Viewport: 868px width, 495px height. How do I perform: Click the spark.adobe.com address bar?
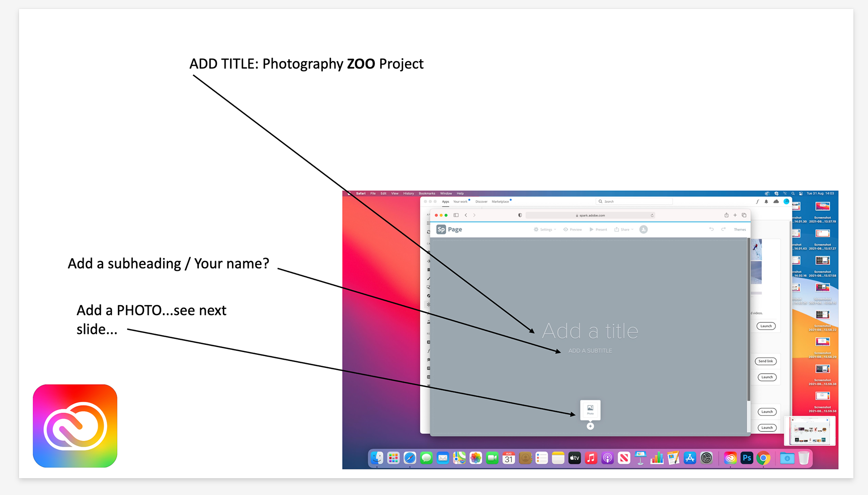coord(591,215)
